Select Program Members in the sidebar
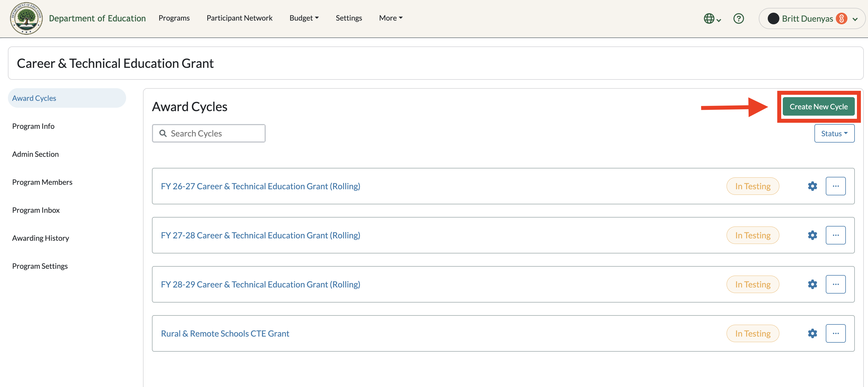Viewport: 868px width, 387px height. point(42,182)
